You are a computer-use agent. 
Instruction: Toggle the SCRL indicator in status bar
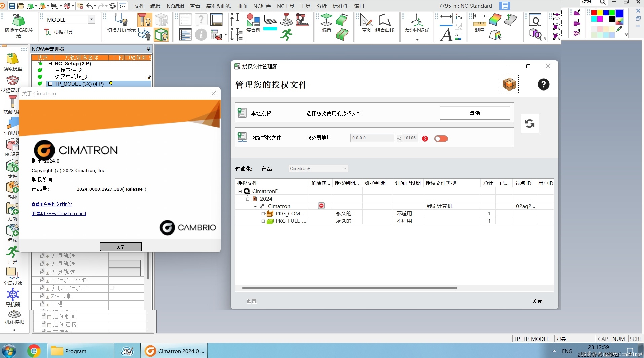point(635,339)
